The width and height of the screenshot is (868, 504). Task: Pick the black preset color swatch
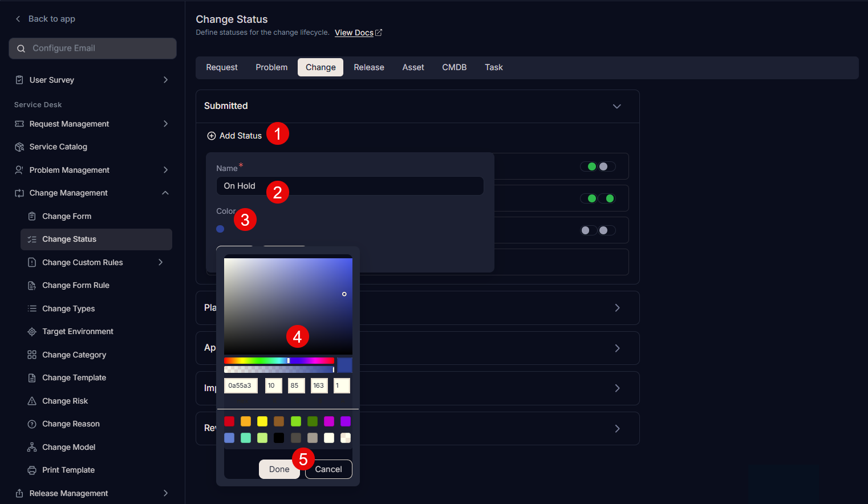coord(279,438)
